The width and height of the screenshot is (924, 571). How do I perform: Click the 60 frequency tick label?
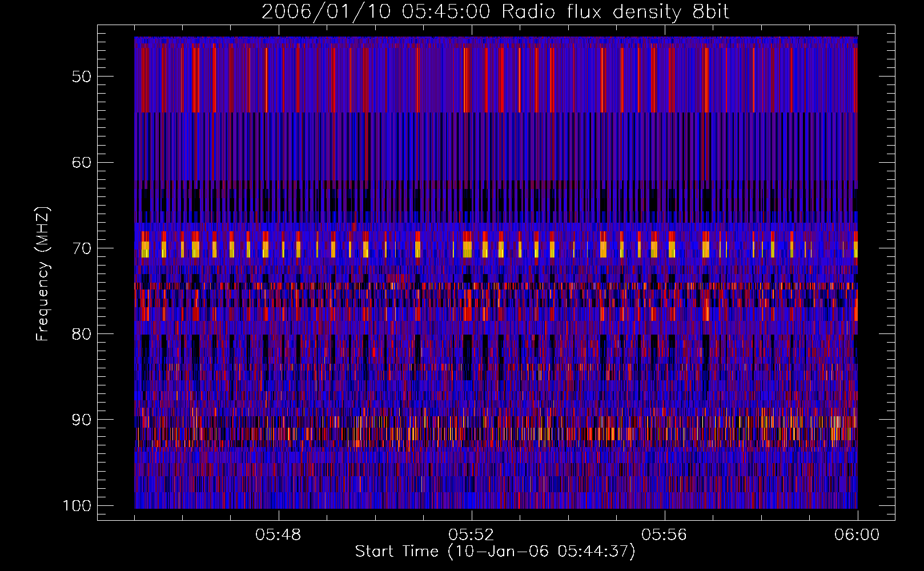pos(82,162)
